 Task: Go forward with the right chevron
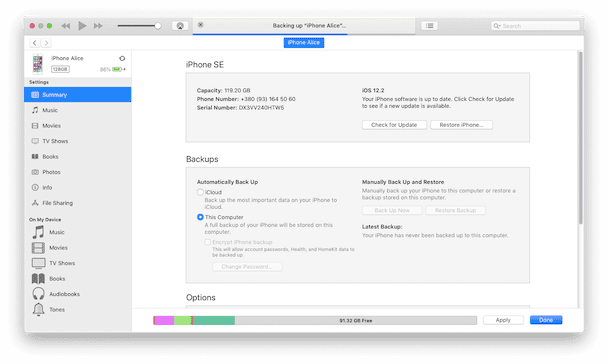tap(46, 43)
